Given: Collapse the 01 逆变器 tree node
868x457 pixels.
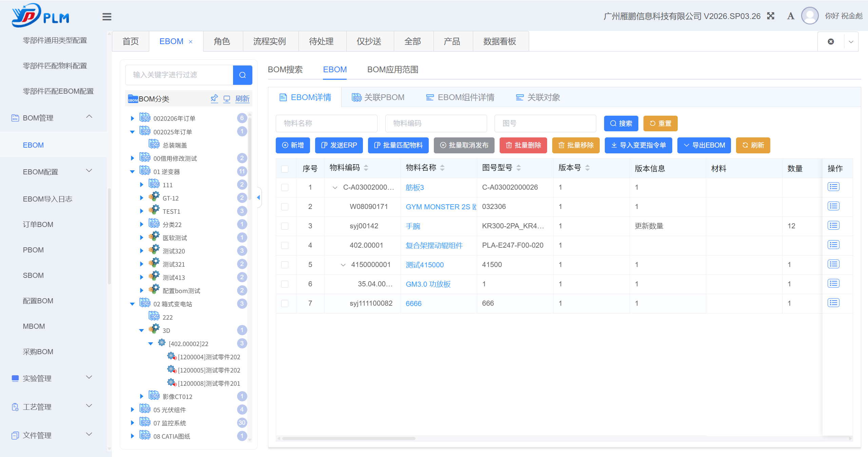Looking at the screenshot, I should click(x=132, y=172).
